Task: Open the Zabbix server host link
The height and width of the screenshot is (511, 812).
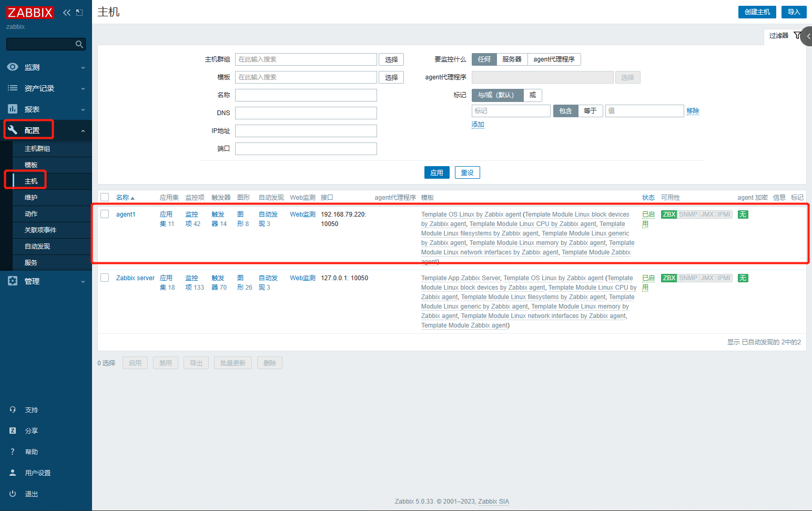Action: [135, 278]
